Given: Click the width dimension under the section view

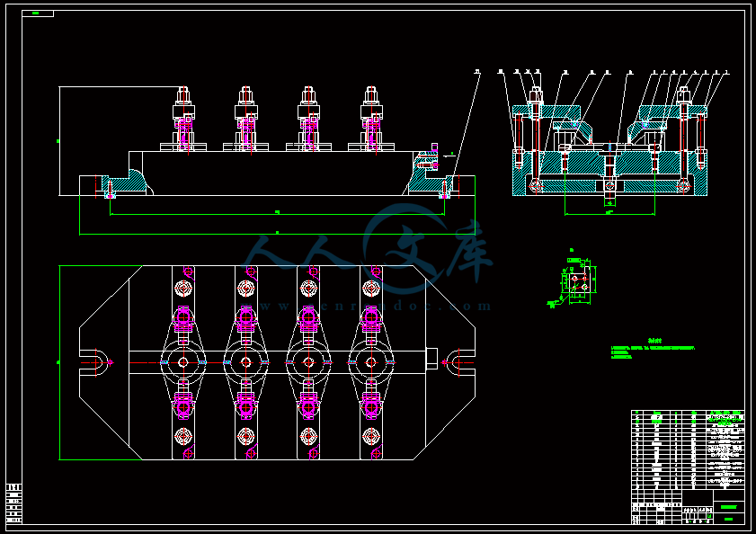Looking at the screenshot, I should pyautogui.click(x=609, y=213).
